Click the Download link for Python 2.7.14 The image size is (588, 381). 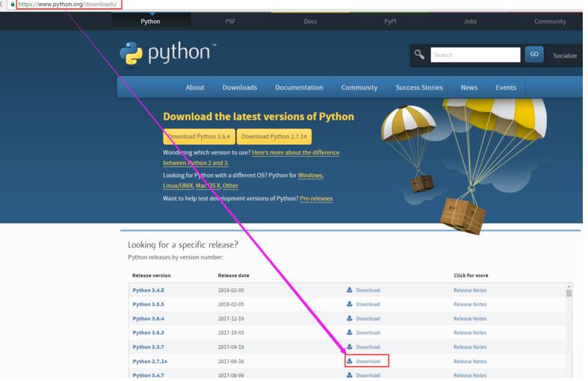tap(368, 362)
